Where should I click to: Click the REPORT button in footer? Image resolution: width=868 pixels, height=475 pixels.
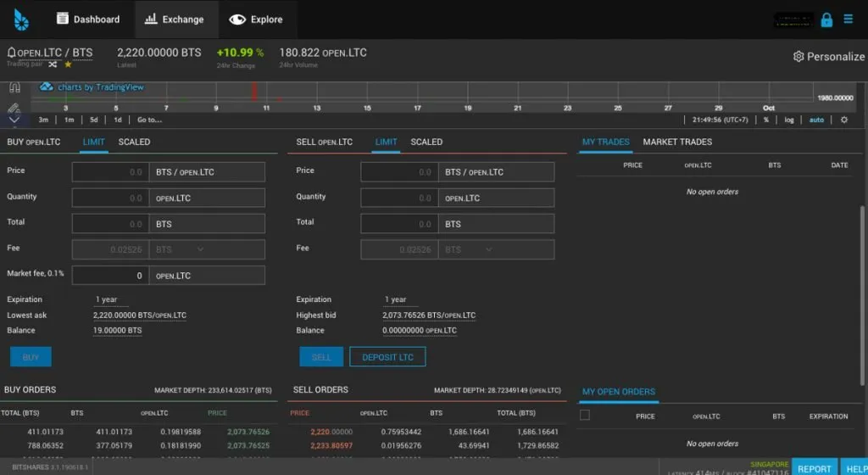[x=815, y=468]
